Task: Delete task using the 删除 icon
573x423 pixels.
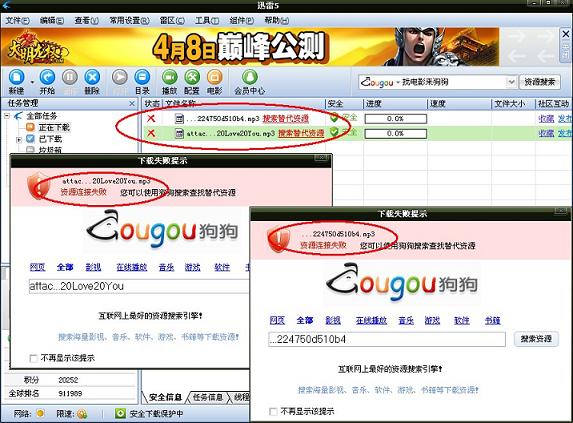Action: pos(92,77)
